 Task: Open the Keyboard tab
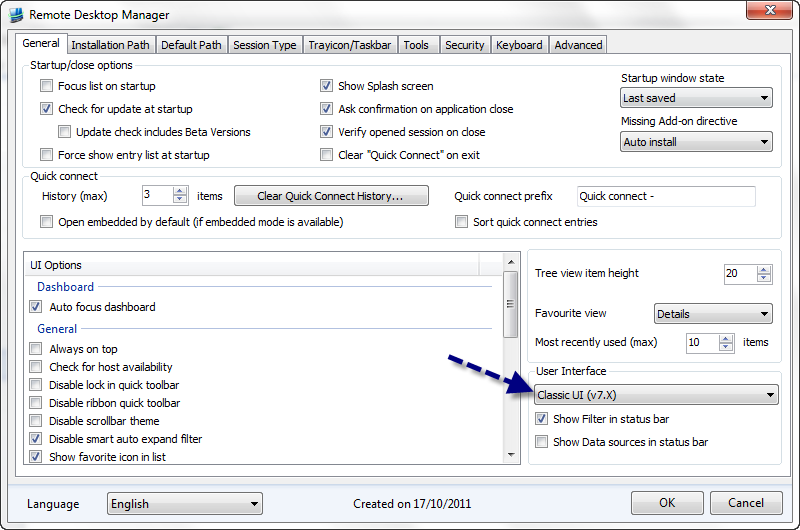519,45
